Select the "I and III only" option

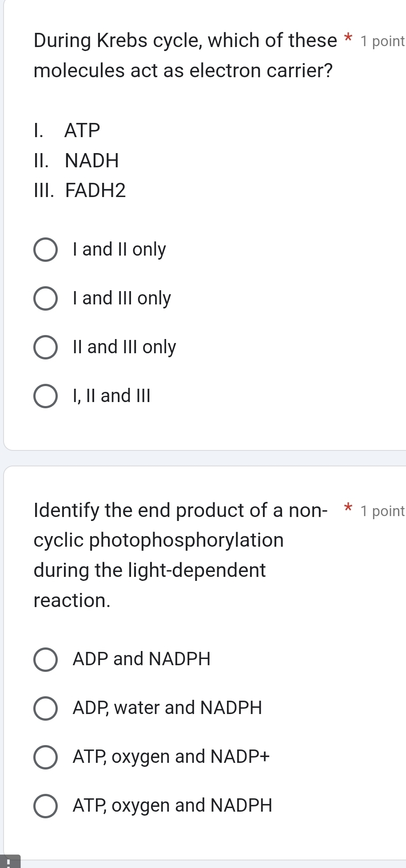[45, 299]
